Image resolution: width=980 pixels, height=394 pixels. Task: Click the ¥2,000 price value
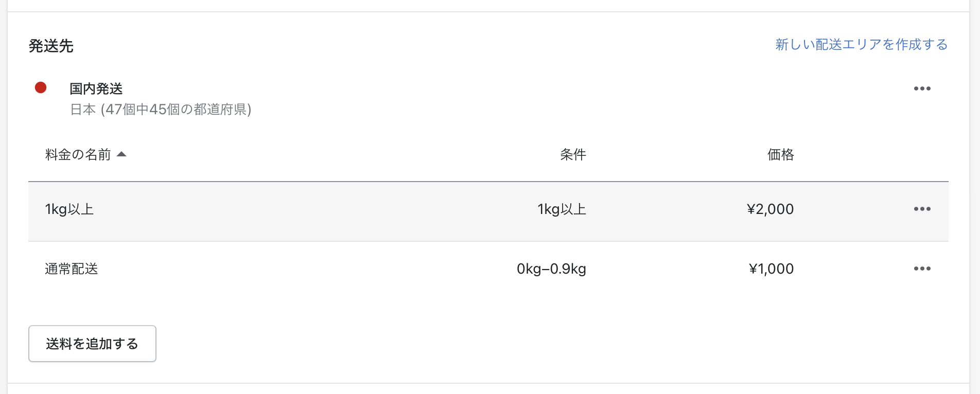[770, 209]
